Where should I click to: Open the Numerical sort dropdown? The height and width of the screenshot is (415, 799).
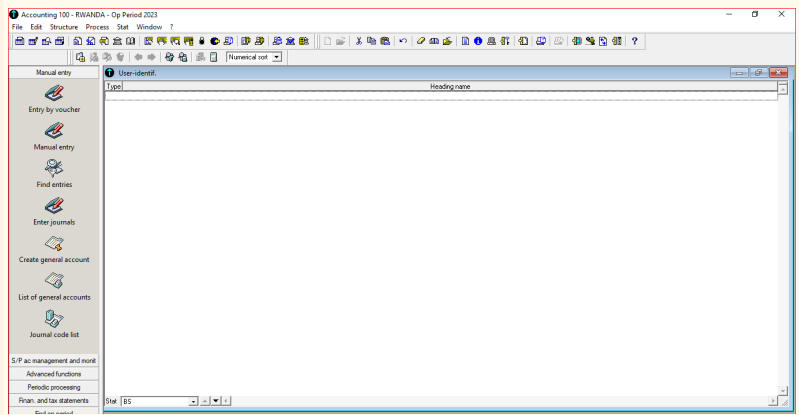pos(276,57)
